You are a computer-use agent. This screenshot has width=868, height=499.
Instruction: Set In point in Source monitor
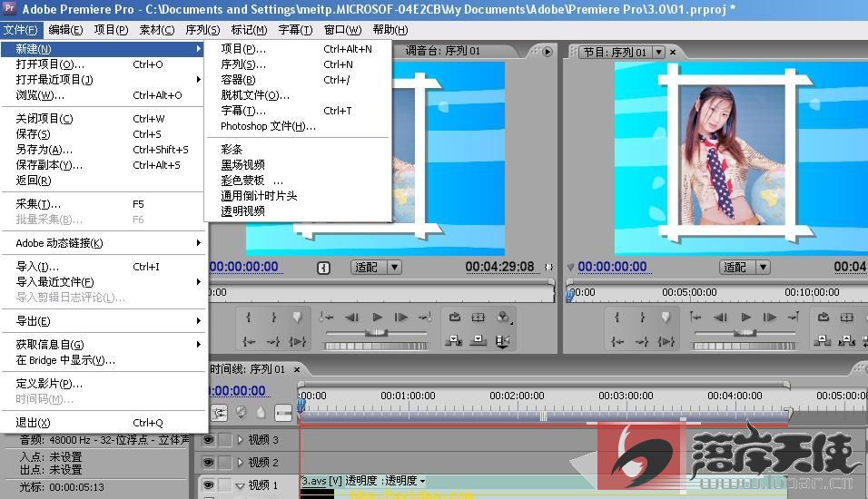[249, 317]
